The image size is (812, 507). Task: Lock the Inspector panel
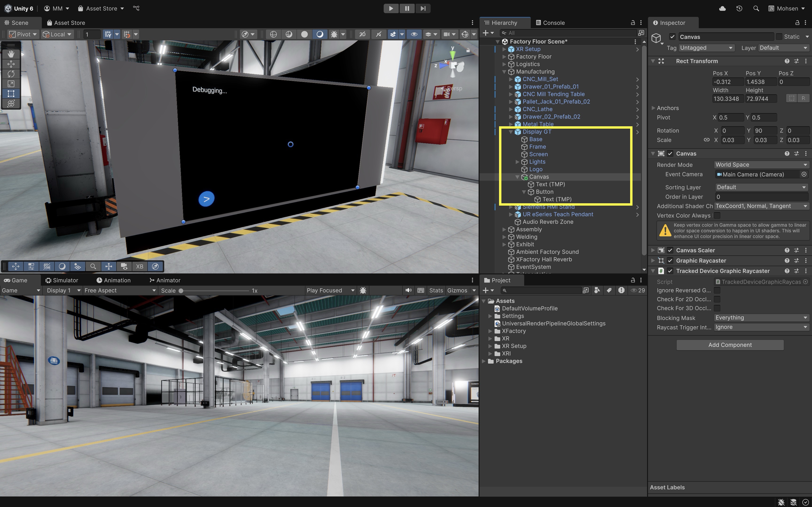point(797,23)
